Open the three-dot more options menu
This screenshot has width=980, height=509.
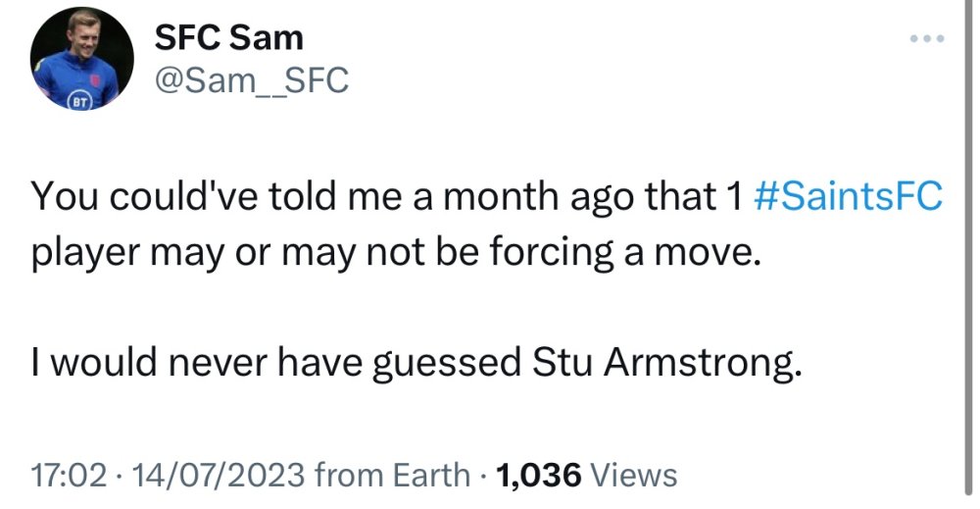pos(926,39)
